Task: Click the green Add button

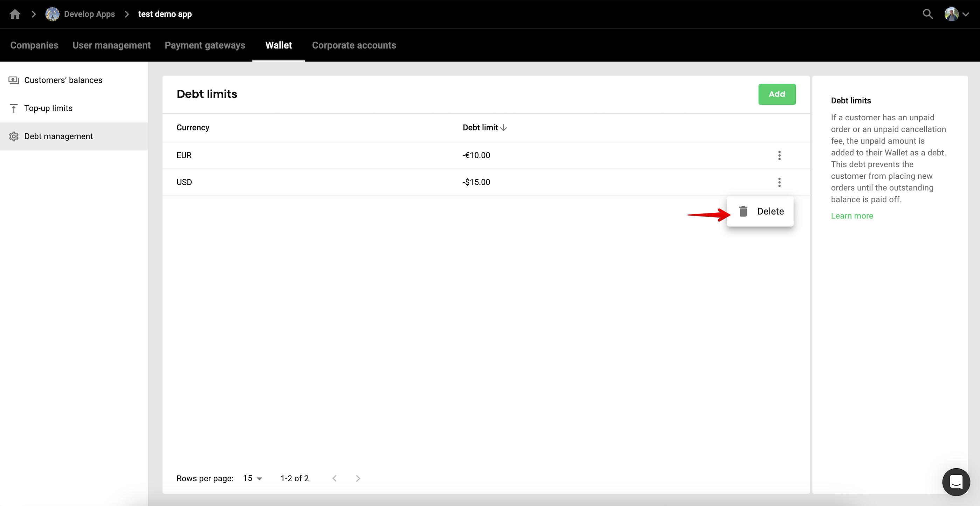Action: point(777,94)
